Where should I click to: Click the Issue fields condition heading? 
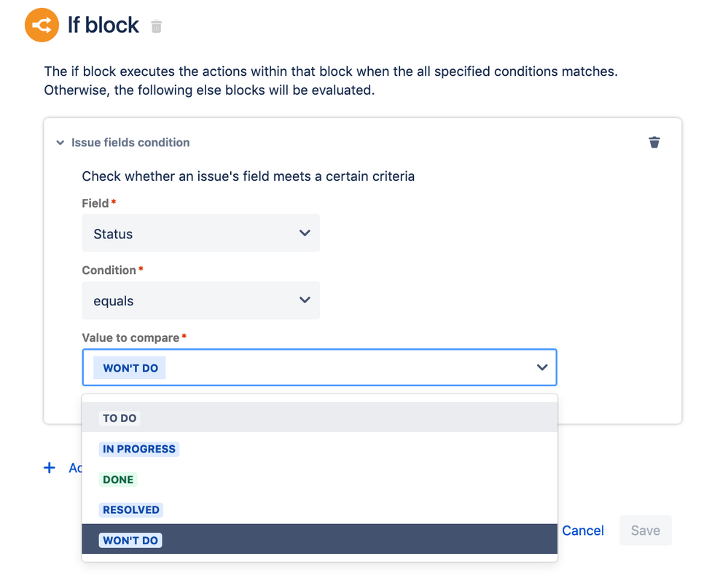click(130, 143)
